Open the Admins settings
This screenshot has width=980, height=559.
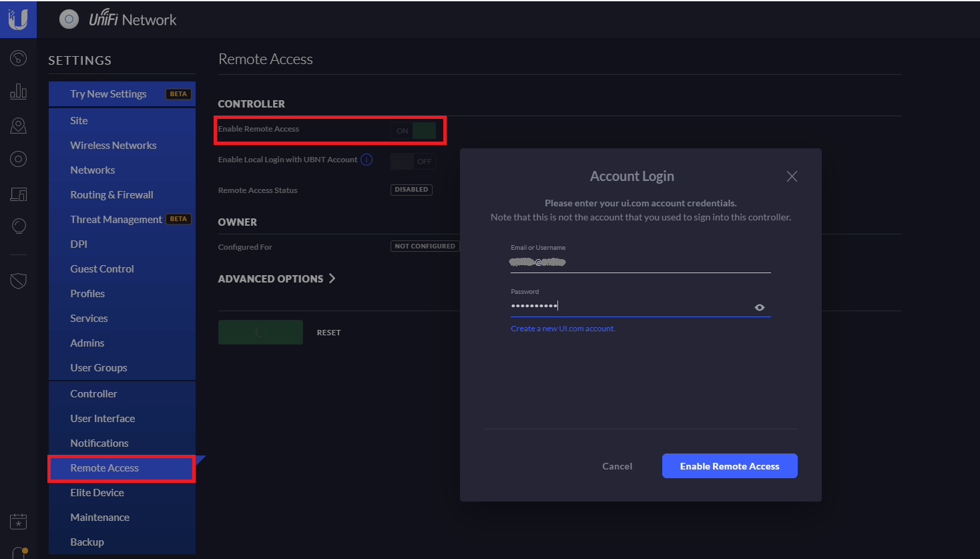click(x=122, y=343)
